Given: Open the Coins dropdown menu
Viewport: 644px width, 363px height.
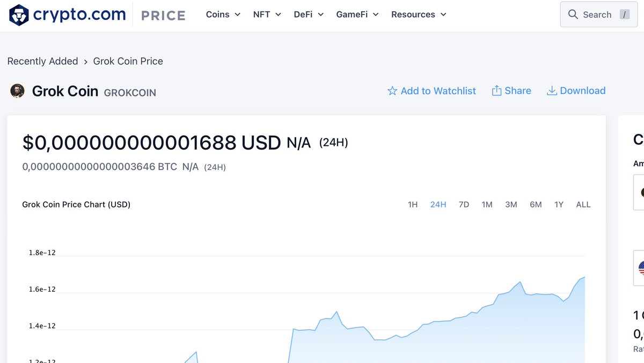Looking at the screenshot, I should (223, 14).
